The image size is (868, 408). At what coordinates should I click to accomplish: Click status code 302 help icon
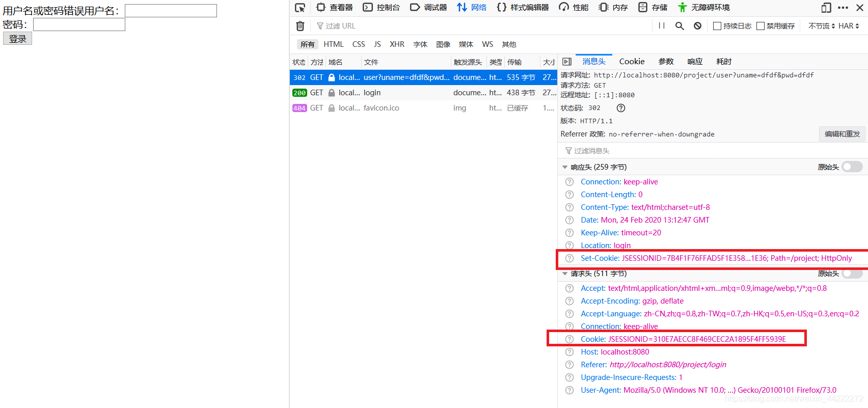pos(620,108)
